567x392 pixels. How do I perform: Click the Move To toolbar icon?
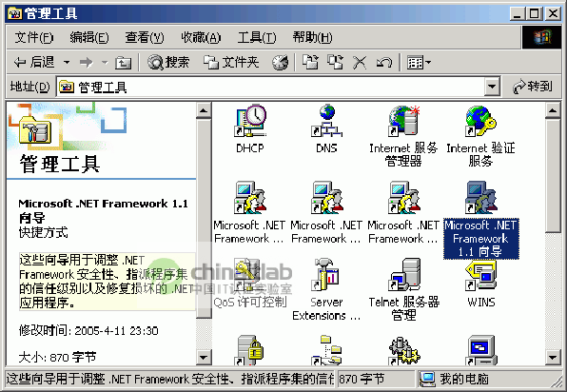310,63
